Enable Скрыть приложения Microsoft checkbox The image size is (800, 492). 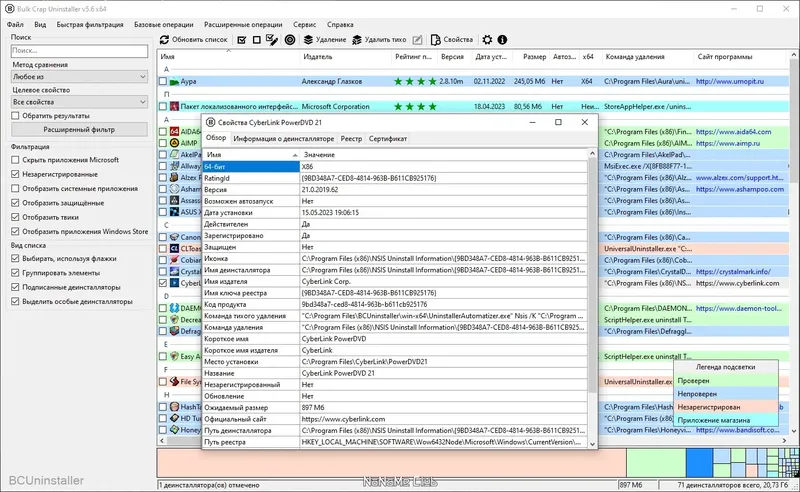coord(15,160)
